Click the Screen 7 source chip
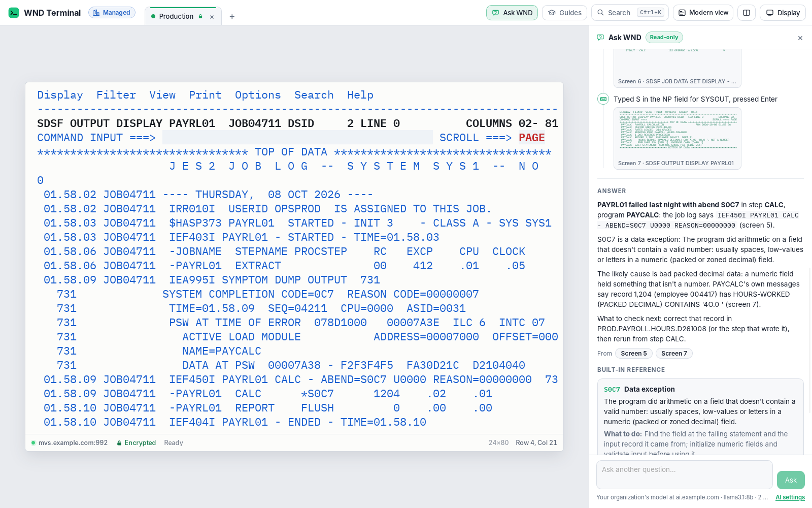This screenshot has height=508, width=812. [x=674, y=354]
